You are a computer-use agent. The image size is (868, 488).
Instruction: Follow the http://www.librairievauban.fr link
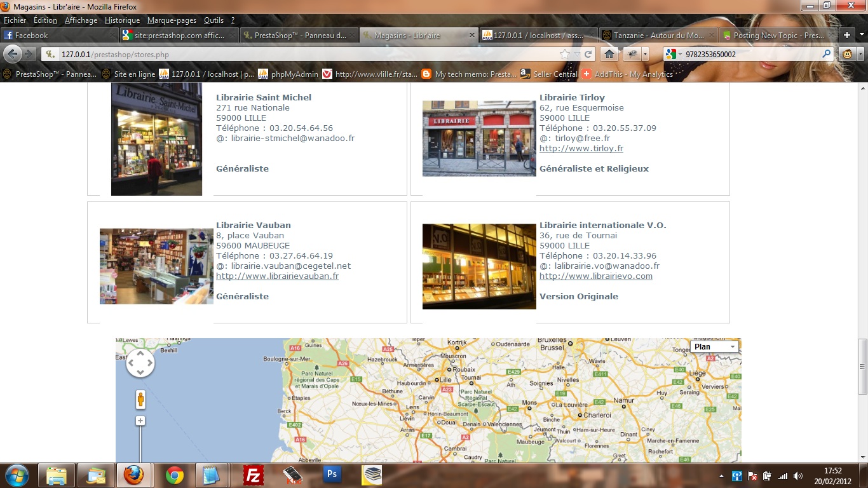coord(277,276)
